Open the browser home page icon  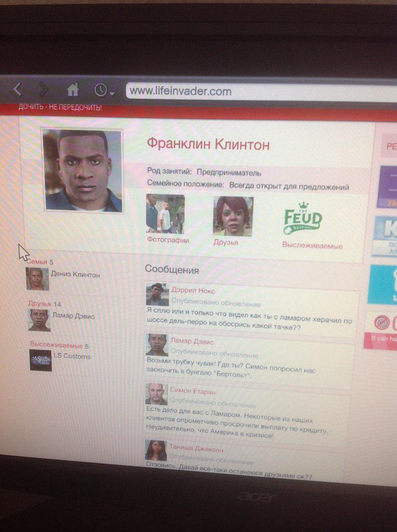[73, 90]
